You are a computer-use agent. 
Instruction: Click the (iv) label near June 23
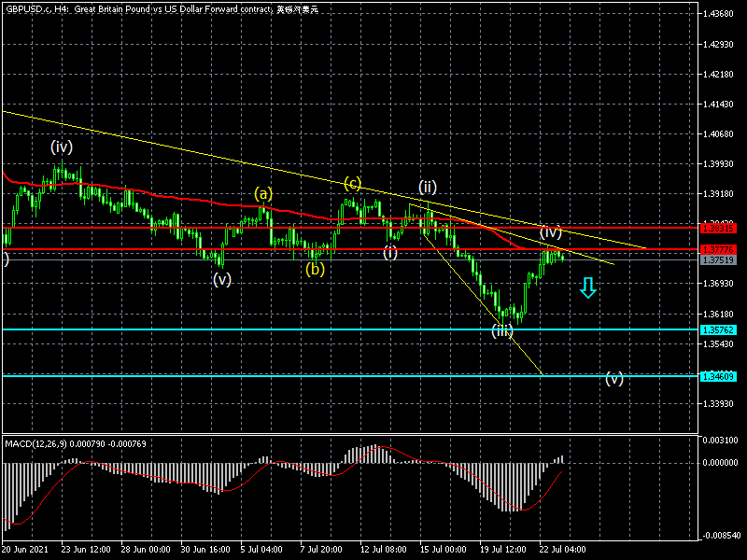point(63,147)
